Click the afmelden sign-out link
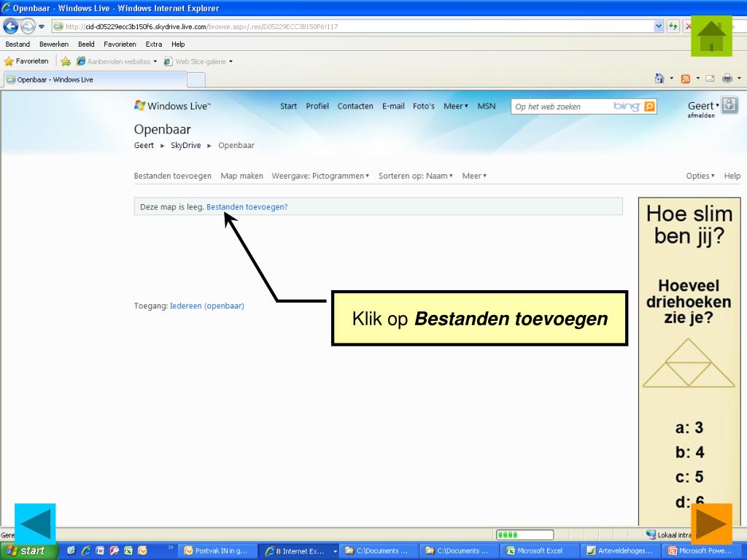 coord(701,116)
